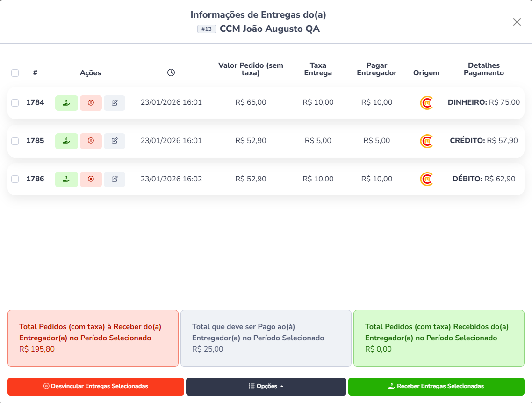This screenshot has height=403, width=532.
Task: Close the delivery information dialog
Action: pos(517,22)
